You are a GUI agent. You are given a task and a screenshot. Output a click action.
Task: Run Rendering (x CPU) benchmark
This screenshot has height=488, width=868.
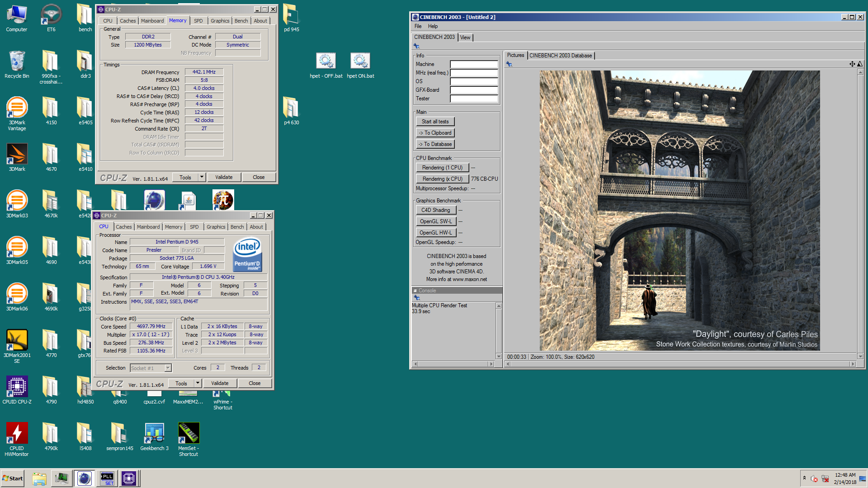click(442, 179)
